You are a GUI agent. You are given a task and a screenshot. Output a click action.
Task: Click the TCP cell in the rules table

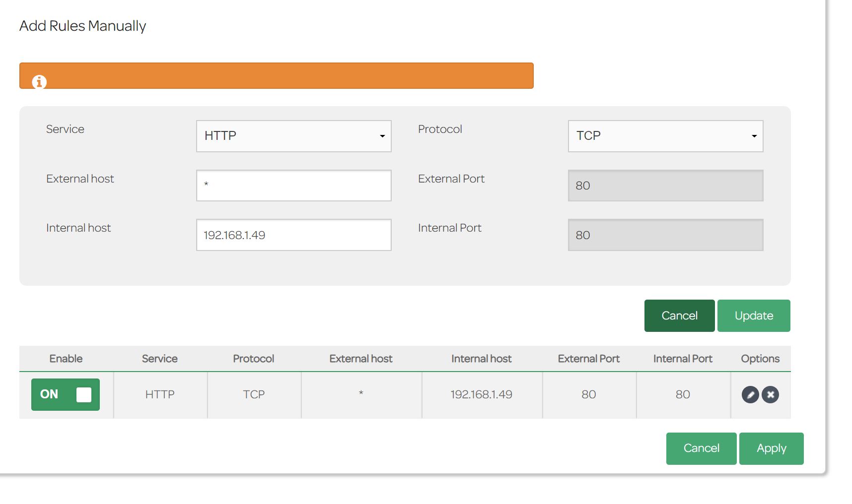click(254, 395)
